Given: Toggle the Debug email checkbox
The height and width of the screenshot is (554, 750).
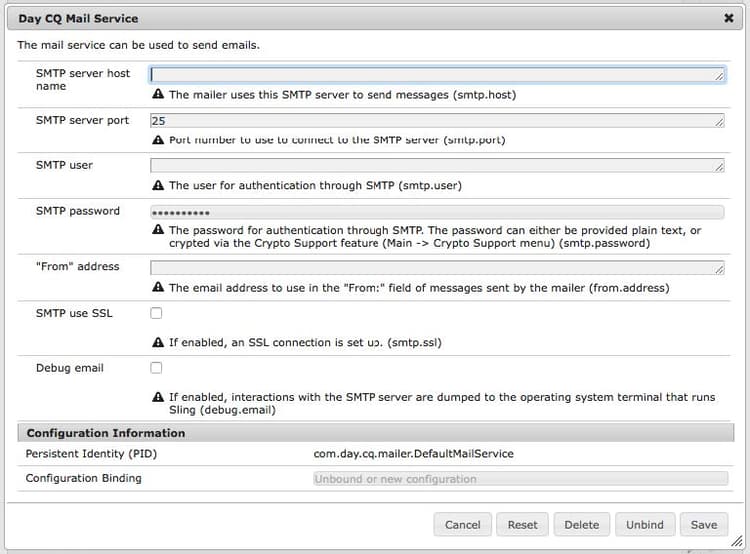Looking at the screenshot, I should pos(156,368).
